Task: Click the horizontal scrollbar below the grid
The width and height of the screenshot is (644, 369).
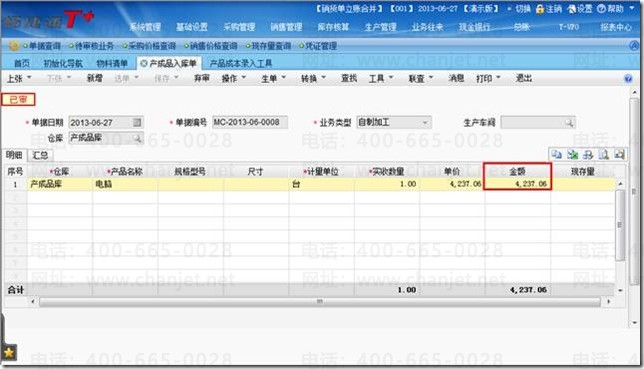Action: point(320,302)
